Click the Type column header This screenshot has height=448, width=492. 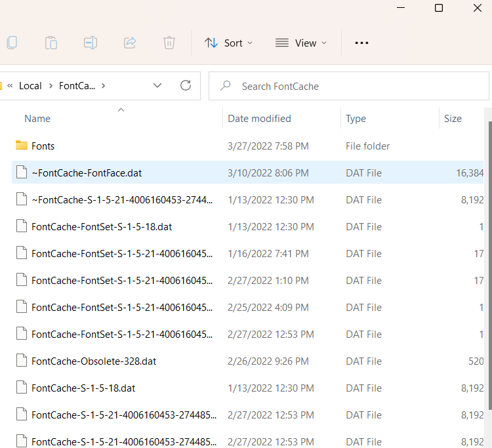click(356, 119)
